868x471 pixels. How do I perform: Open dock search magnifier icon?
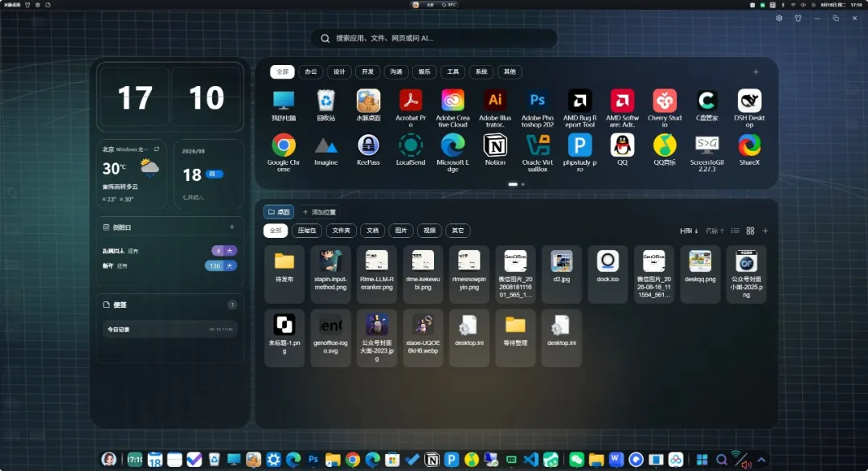tap(721, 460)
